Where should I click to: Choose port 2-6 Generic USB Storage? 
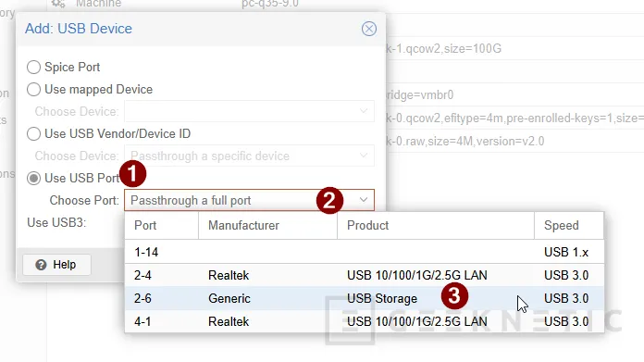click(365, 298)
